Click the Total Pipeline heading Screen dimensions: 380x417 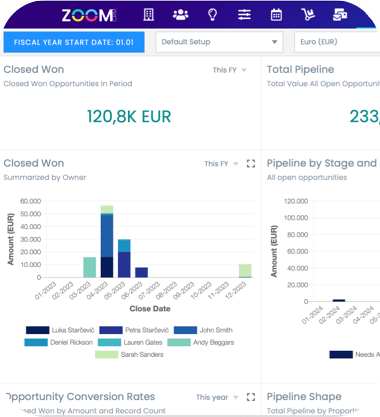tap(300, 69)
